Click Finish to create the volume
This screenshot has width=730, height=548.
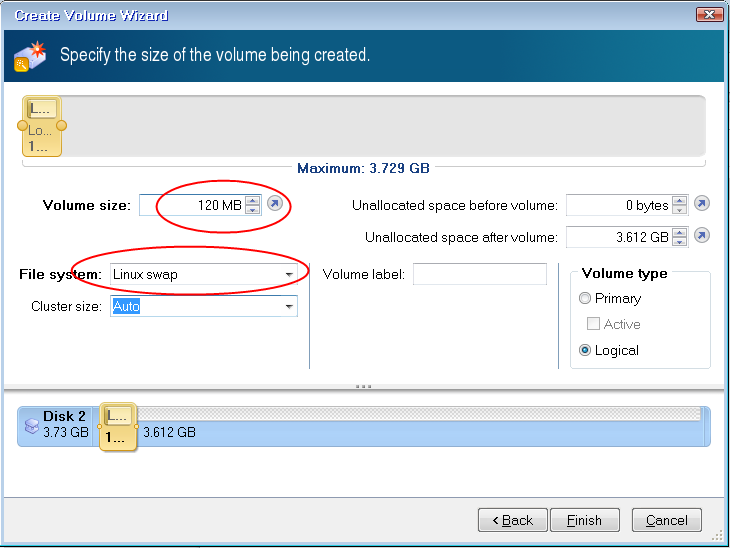click(584, 520)
